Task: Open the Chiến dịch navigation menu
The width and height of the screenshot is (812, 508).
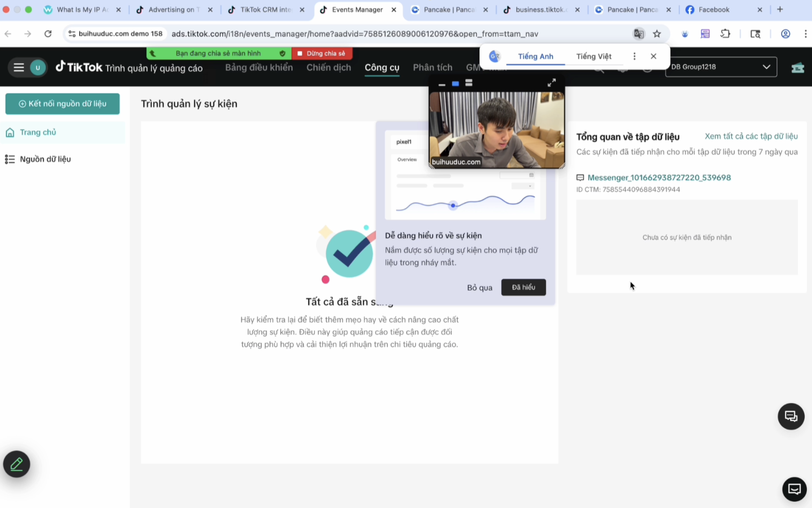Action: coord(328,67)
